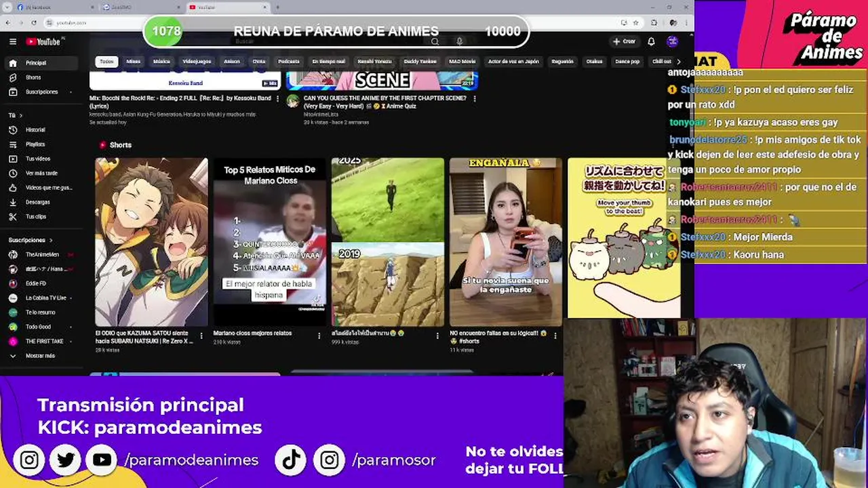Viewport: 868px width, 488px height.
Task: Open options for Mariano Closs short
Action: click(x=319, y=335)
